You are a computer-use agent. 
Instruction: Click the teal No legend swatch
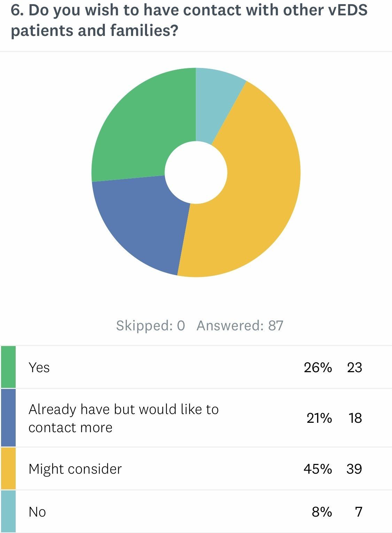[x=8, y=511]
